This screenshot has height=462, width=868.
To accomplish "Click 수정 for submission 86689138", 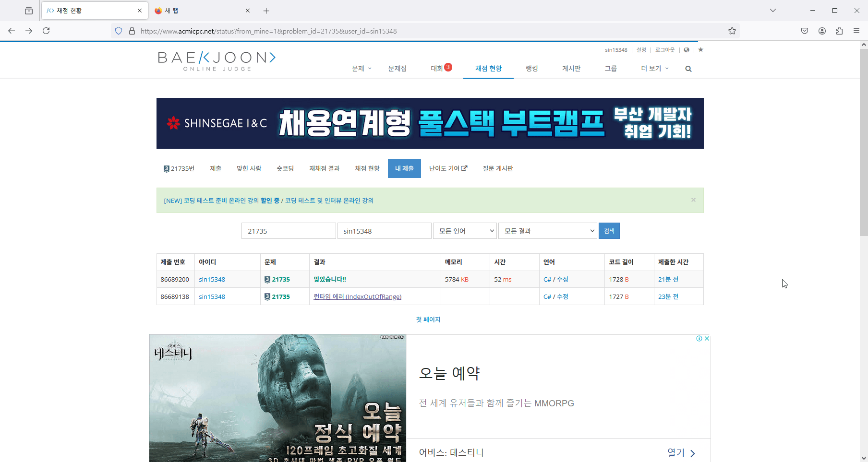I will (563, 296).
